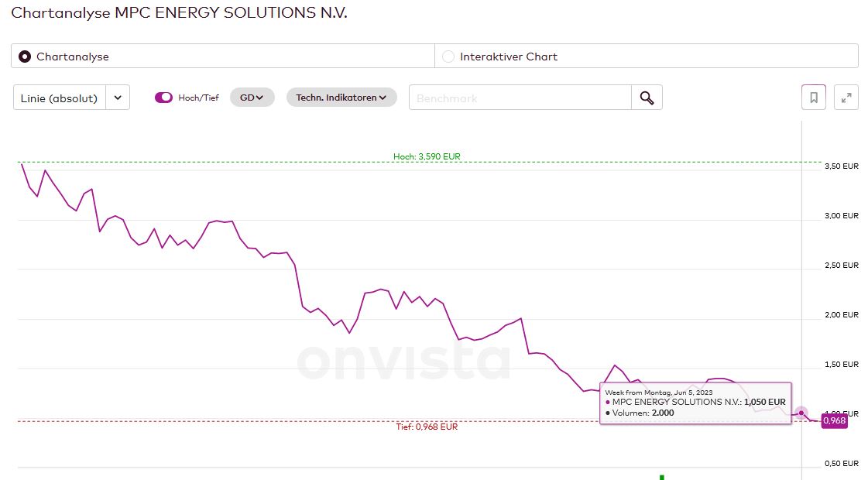This screenshot has width=868, height=480.
Task: Click the tooltip showing week of Jun 5, 2023
Action: 695,403
